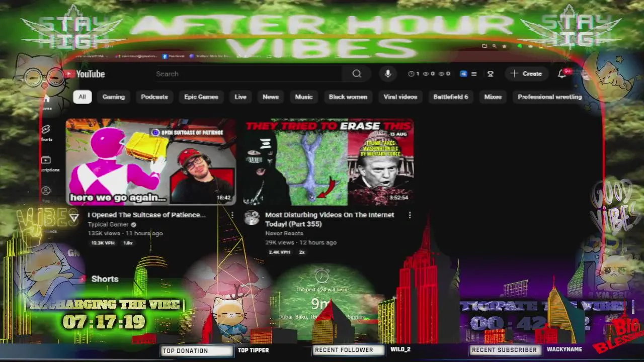Click the magnifier search button
This screenshot has height=362, width=644.
coord(357,74)
